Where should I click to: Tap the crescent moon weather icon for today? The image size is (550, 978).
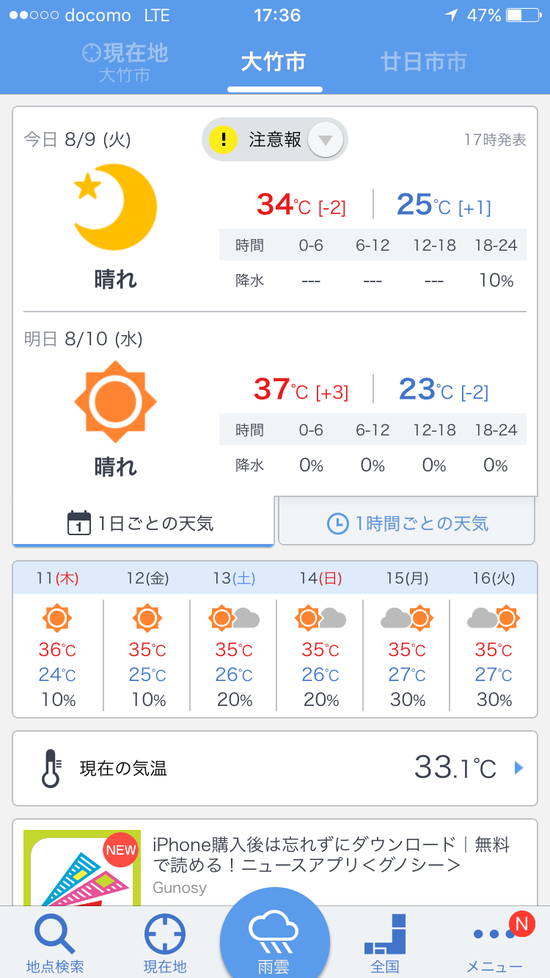[x=115, y=208]
